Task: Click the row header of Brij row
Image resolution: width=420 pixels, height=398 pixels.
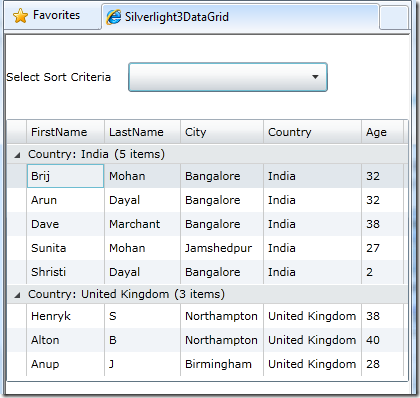Action: coord(17,176)
